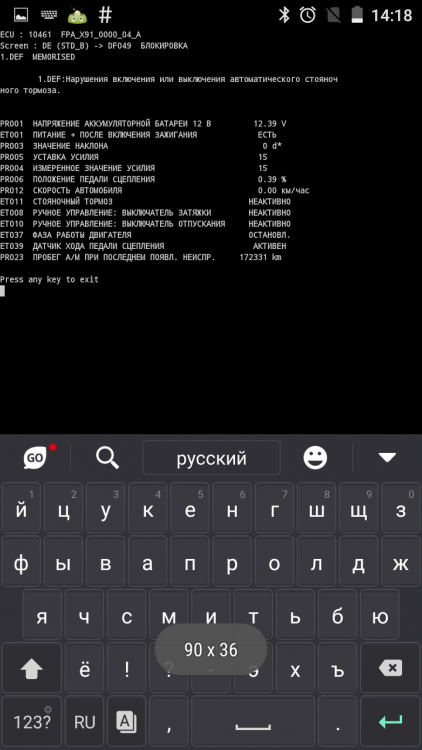Tap the RU language switch key
The width and height of the screenshot is (422, 750).
(85, 722)
